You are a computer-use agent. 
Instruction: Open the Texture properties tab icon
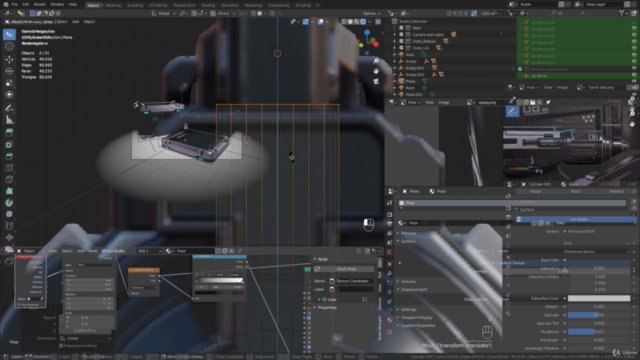(x=389, y=332)
